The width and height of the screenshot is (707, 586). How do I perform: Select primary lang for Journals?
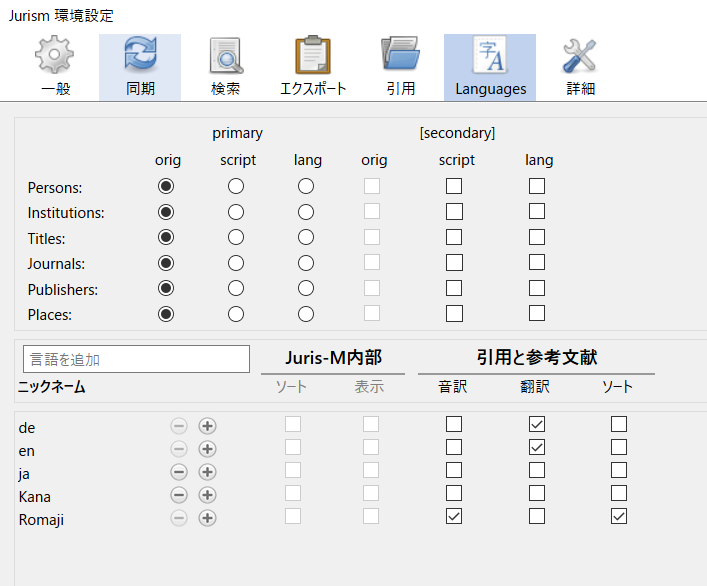coord(306,263)
